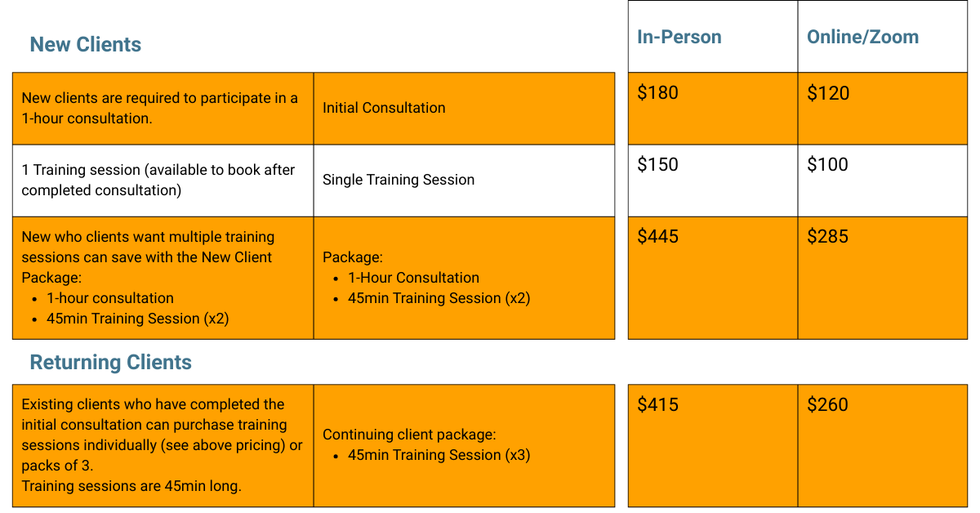Select the In-Person column header

pyautogui.click(x=679, y=37)
